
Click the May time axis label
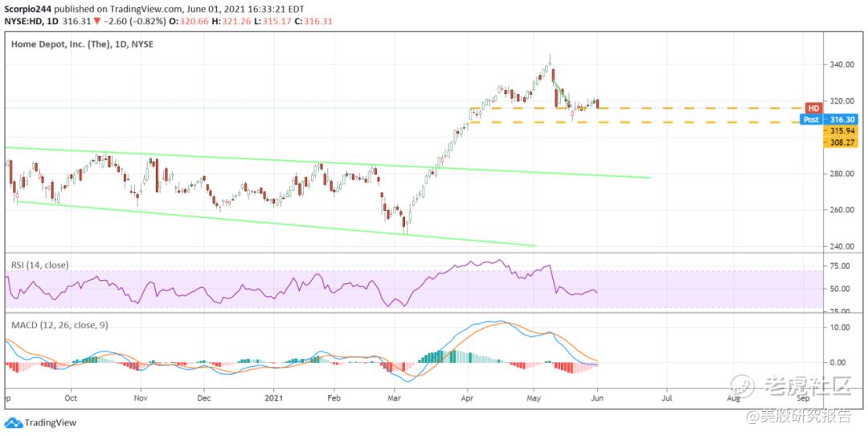pos(534,397)
